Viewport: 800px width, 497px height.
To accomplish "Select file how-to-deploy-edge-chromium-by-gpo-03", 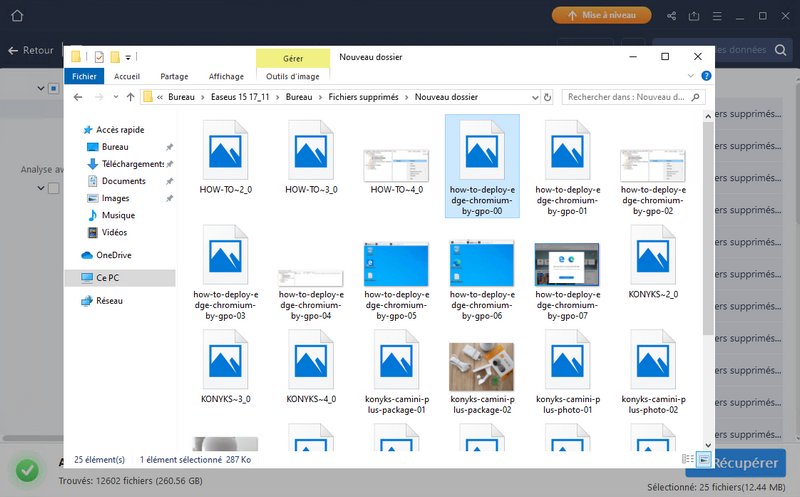I will pyautogui.click(x=226, y=272).
